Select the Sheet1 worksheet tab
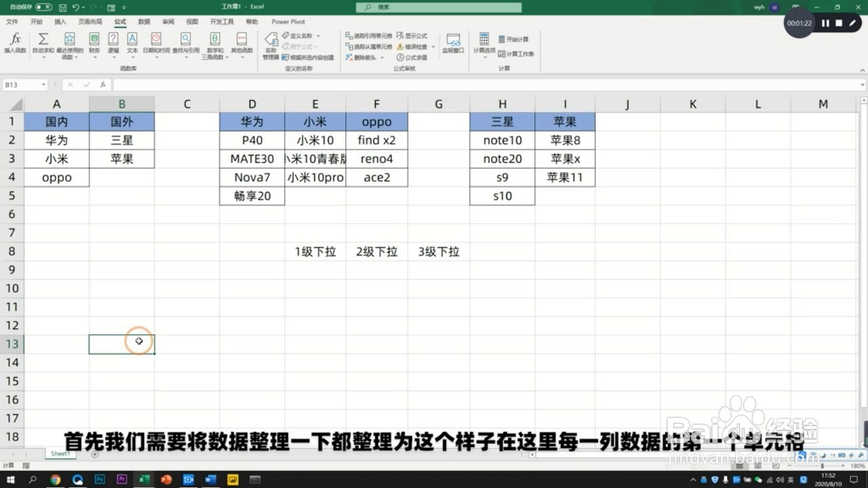Viewport: 868px width, 488px height. 60,453
